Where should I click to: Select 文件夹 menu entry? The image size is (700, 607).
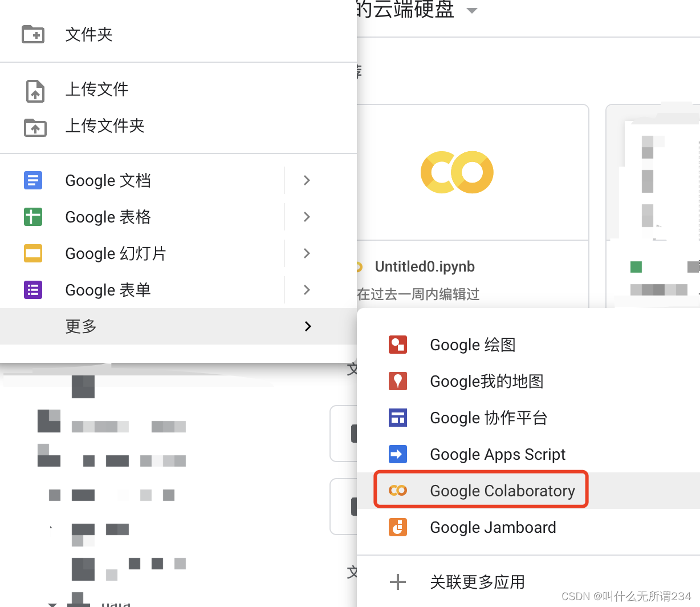178,34
